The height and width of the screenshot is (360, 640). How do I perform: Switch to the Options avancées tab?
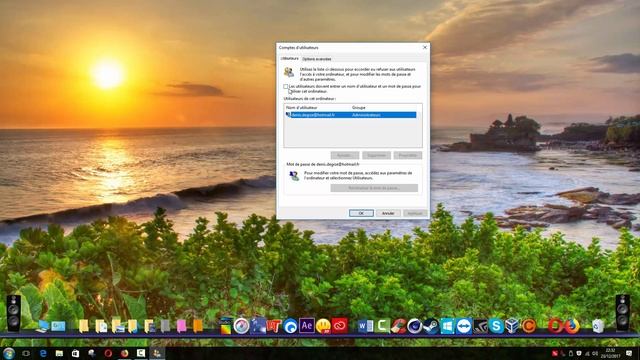(x=317, y=59)
